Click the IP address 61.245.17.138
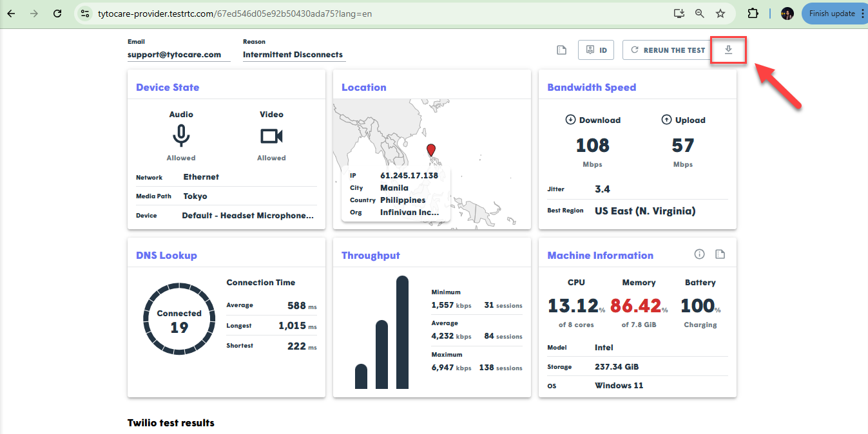This screenshot has width=868, height=434. pyautogui.click(x=409, y=176)
